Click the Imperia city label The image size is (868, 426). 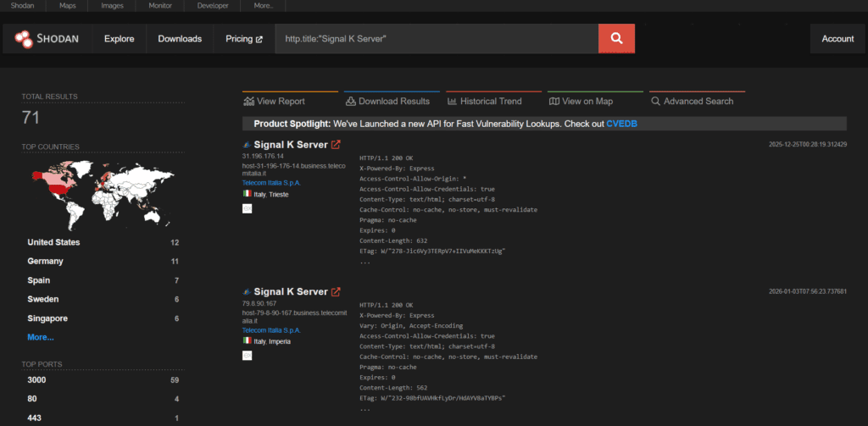pyautogui.click(x=280, y=342)
